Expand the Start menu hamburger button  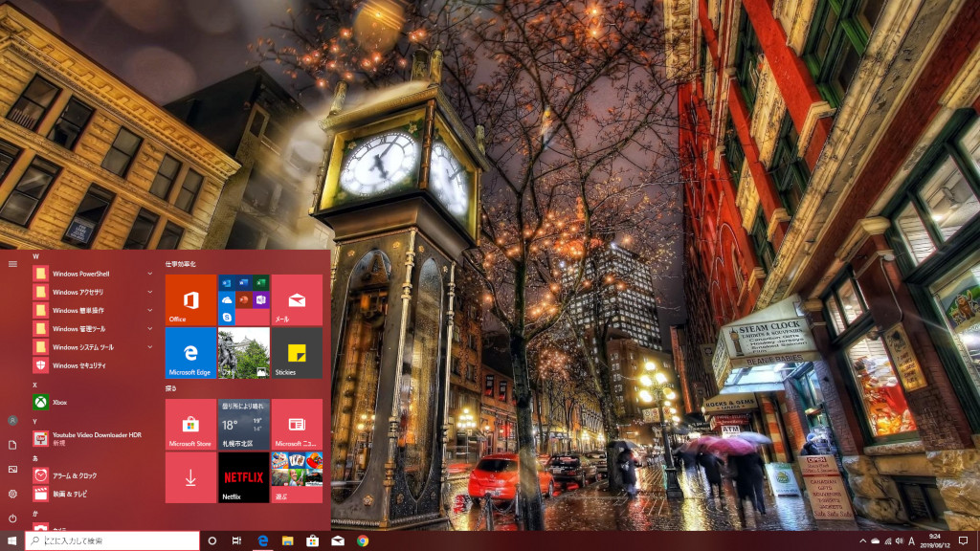point(12,264)
